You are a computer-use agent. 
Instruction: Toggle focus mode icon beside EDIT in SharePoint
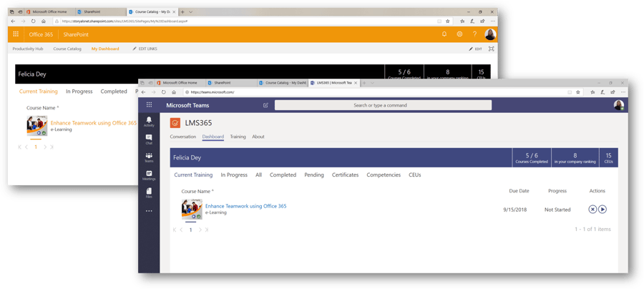click(491, 49)
